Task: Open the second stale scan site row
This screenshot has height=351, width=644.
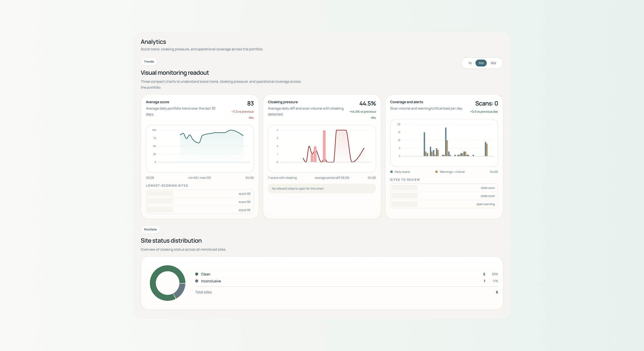Action: pyautogui.click(x=444, y=196)
